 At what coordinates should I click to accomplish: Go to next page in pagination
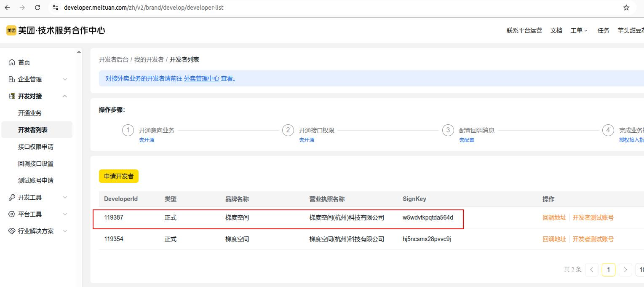coord(625,269)
